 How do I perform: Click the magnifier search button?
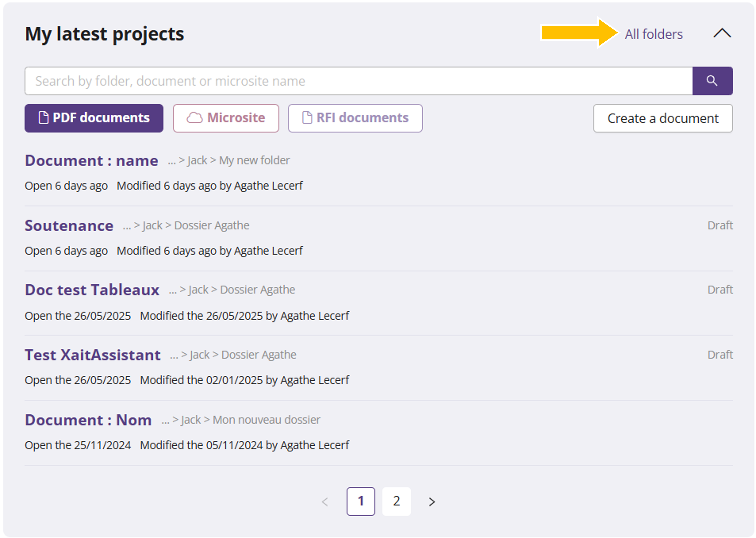click(712, 81)
